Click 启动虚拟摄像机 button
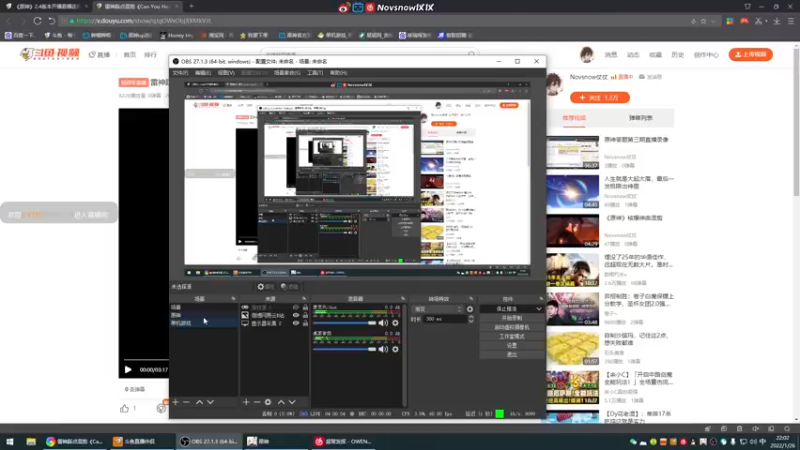The height and width of the screenshot is (450, 800). pos(512,327)
